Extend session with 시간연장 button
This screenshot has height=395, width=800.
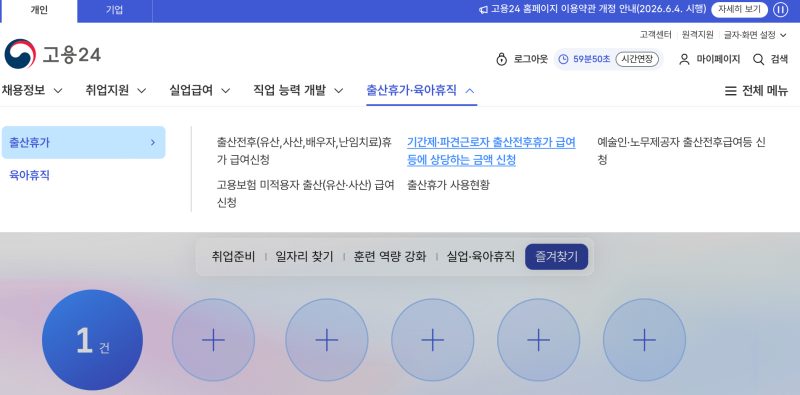(x=637, y=59)
